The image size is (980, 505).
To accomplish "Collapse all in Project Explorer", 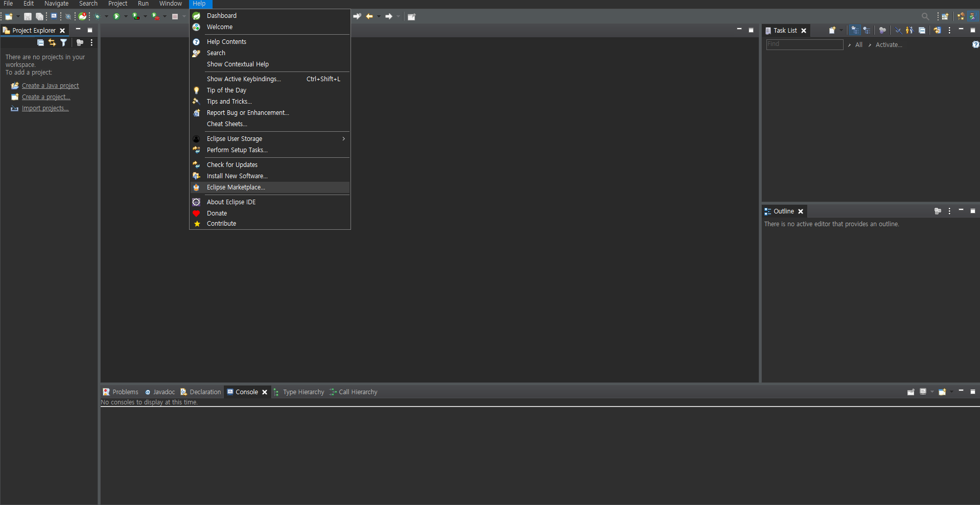I will pyautogui.click(x=40, y=43).
